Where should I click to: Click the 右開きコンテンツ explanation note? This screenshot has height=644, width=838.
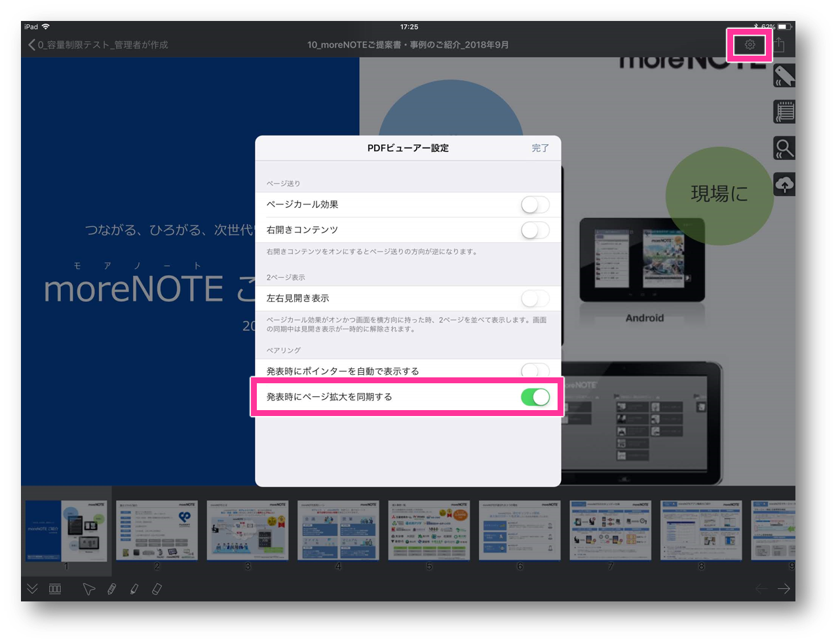(x=372, y=252)
